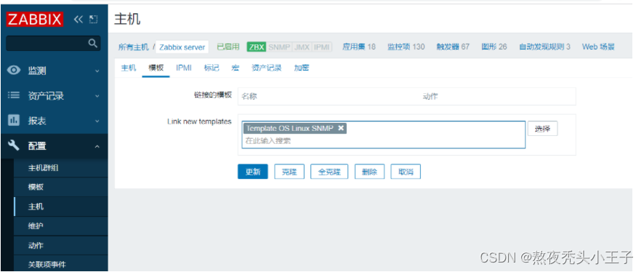Select 主机群组 submenu item
This screenshot has width=644, height=272.
click(x=43, y=168)
